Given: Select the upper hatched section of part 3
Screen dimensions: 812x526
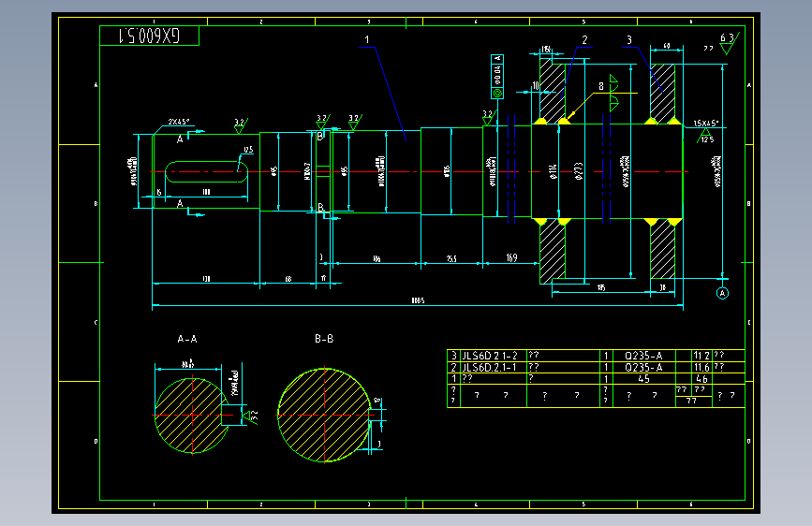Looking at the screenshot, I should click(x=662, y=95).
